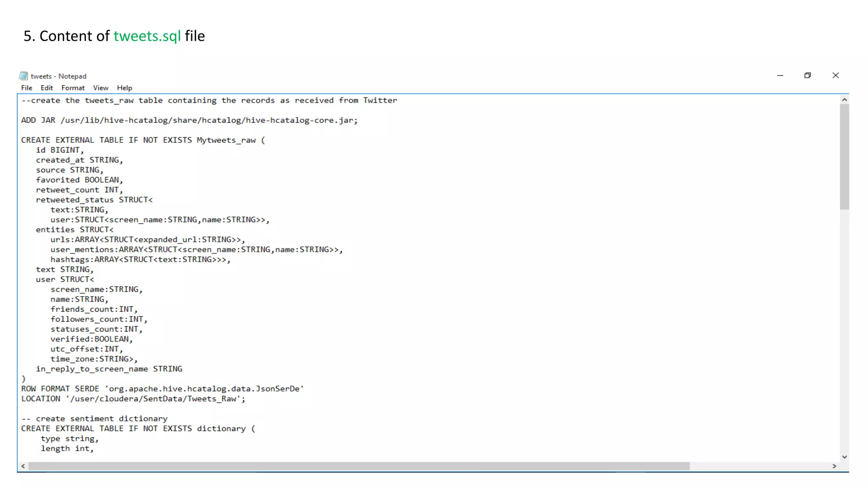Screen dimensions: 868x488
Task: Click the 'retweeted_status STRUCT<' line
Action: (x=94, y=200)
